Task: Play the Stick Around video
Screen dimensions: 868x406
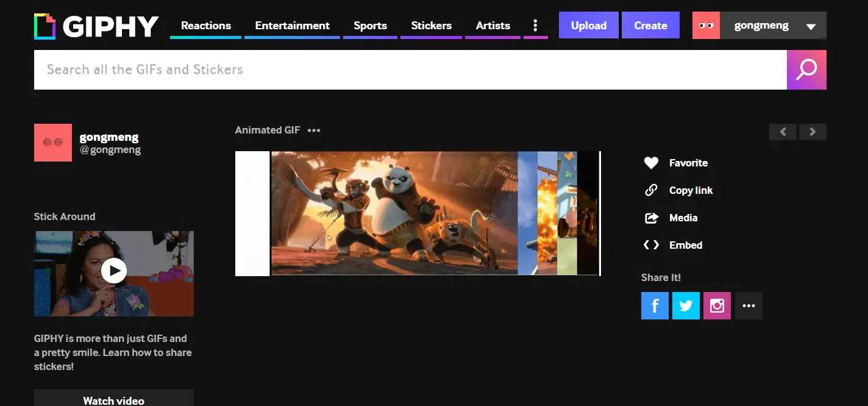Action: coord(114,271)
